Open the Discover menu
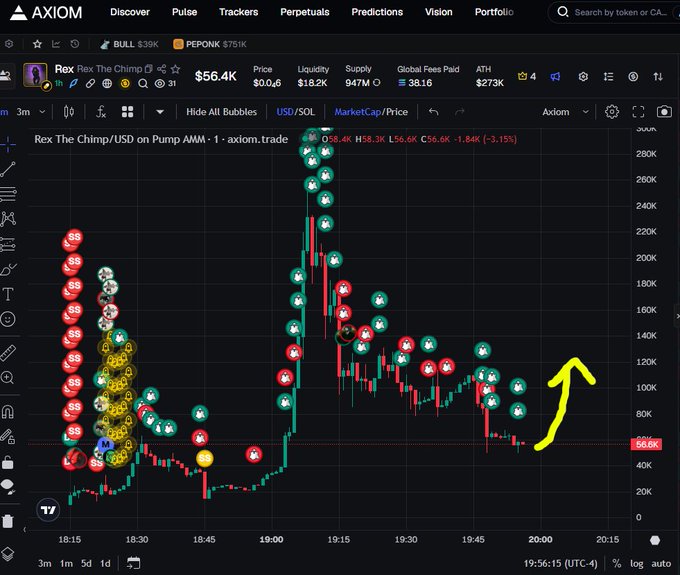The image size is (680, 575). pos(130,12)
